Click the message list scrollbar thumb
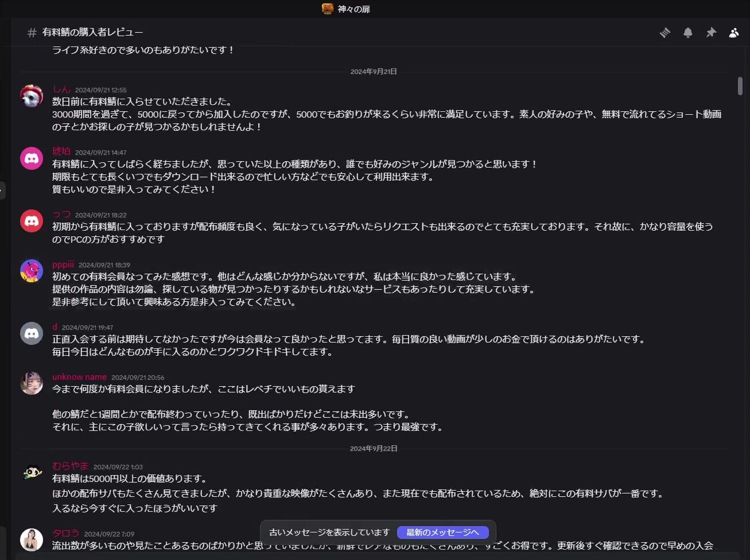 740,86
